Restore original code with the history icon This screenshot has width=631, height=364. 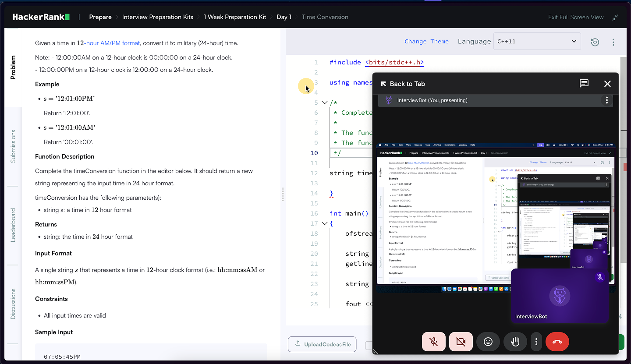[x=595, y=42]
